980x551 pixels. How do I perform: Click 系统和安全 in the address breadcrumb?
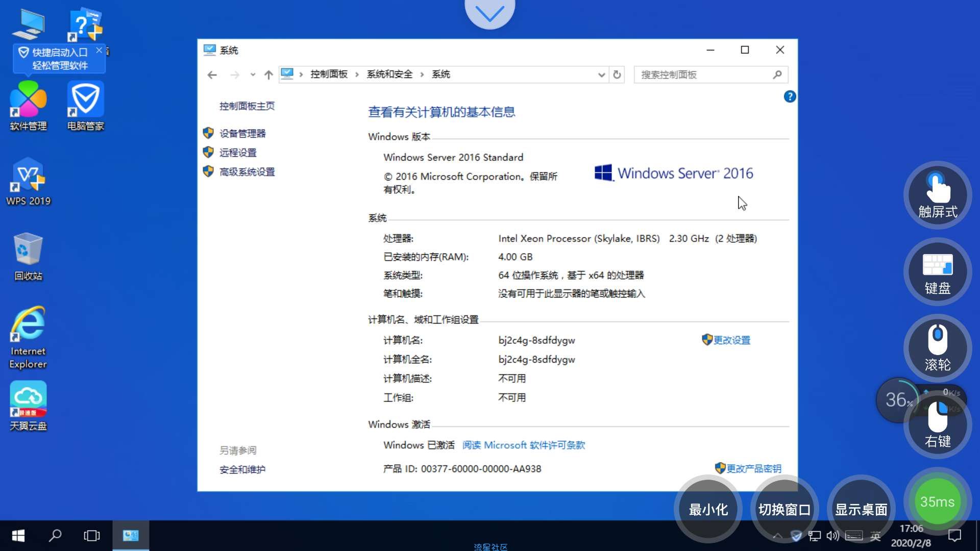pos(389,74)
